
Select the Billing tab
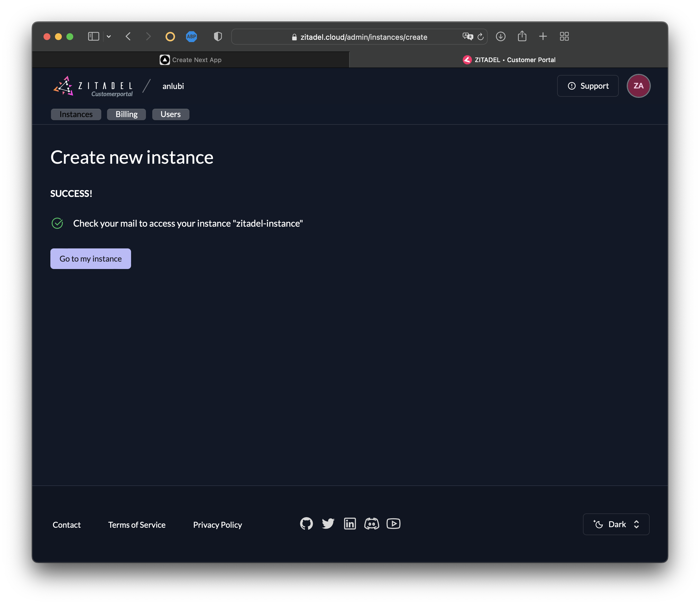pyautogui.click(x=127, y=114)
